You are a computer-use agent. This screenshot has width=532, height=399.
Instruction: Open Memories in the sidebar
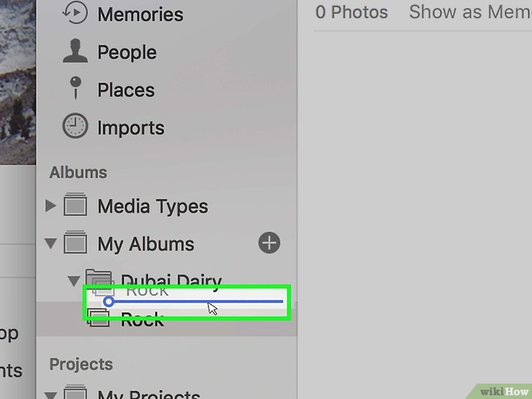[140, 13]
